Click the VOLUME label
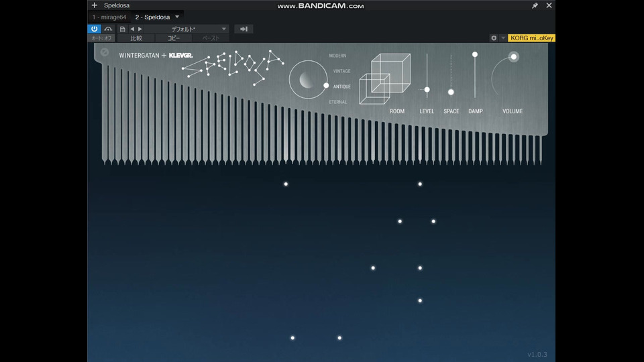 coord(513,111)
